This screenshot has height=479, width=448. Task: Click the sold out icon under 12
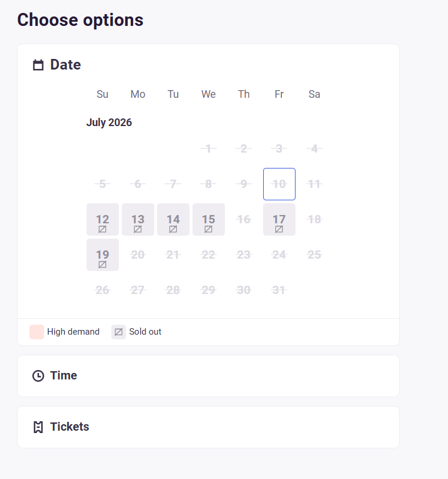pyautogui.click(x=102, y=229)
